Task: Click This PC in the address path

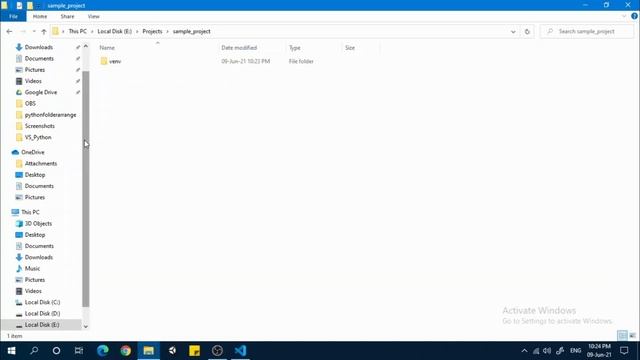Action: 78,31
